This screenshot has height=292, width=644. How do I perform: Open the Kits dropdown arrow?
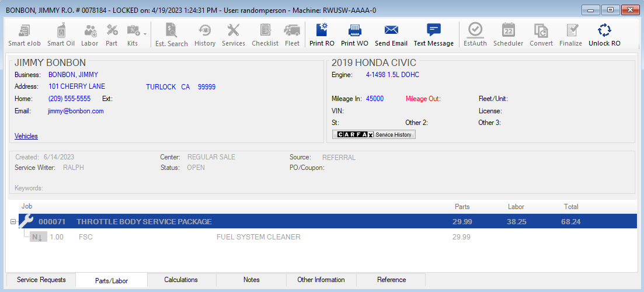point(145,33)
